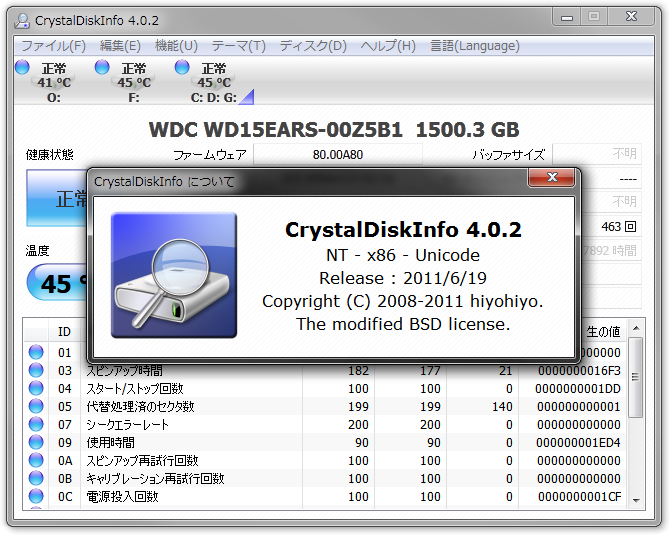This screenshot has height=535, width=670.
Task: Click the blue status orb for drive O:
Action: click(x=22, y=67)
